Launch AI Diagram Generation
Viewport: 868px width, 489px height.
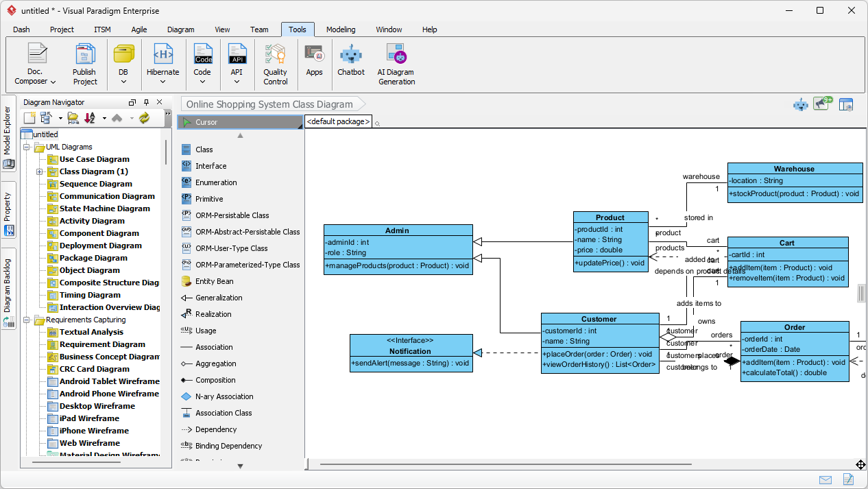click(396, 62)
